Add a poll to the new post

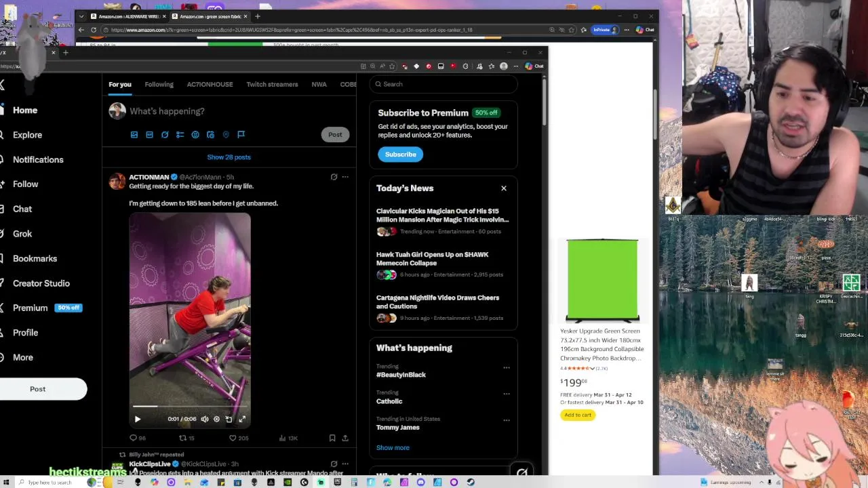[x=180, y=135]
